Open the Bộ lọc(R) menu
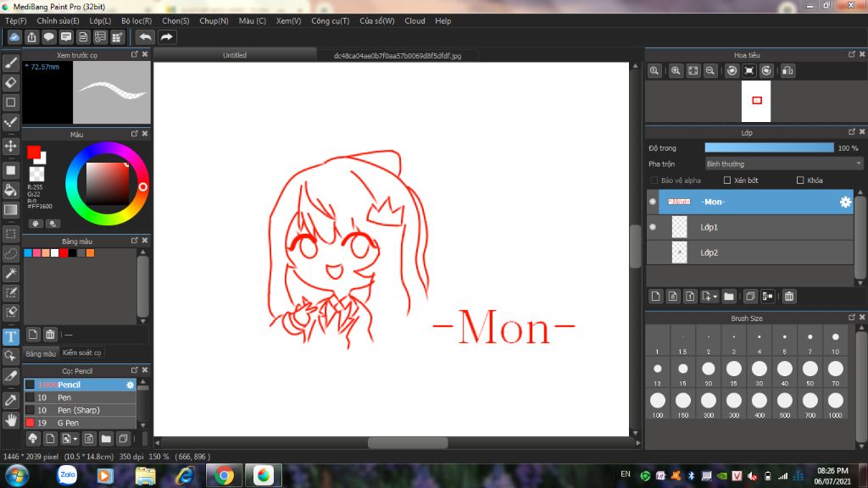Image resolution: width=868 pixels, height=488 pixels. tap(136, 20)
